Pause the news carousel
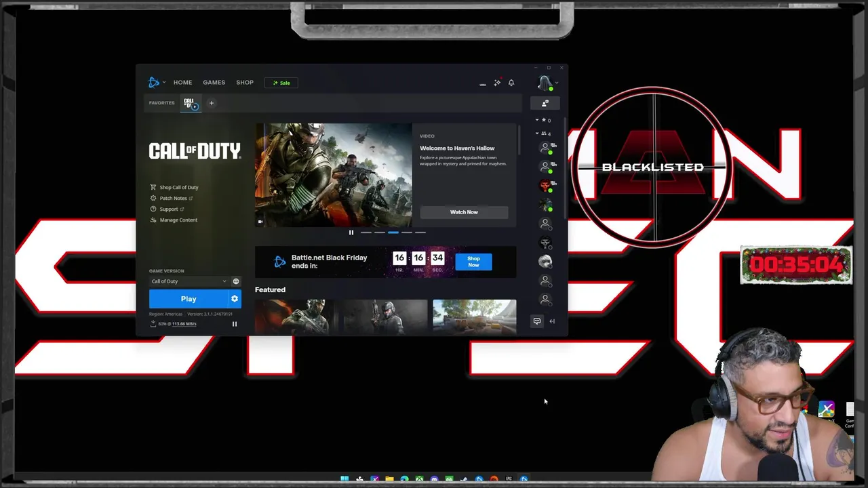This screenshot has height=488, width=868. click(x=351, y=232)
